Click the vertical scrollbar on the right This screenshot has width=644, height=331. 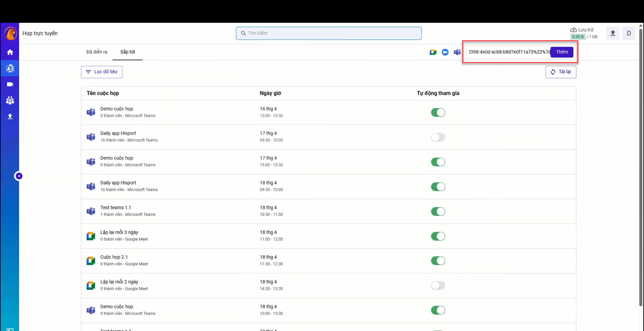[x=641, y=168]
